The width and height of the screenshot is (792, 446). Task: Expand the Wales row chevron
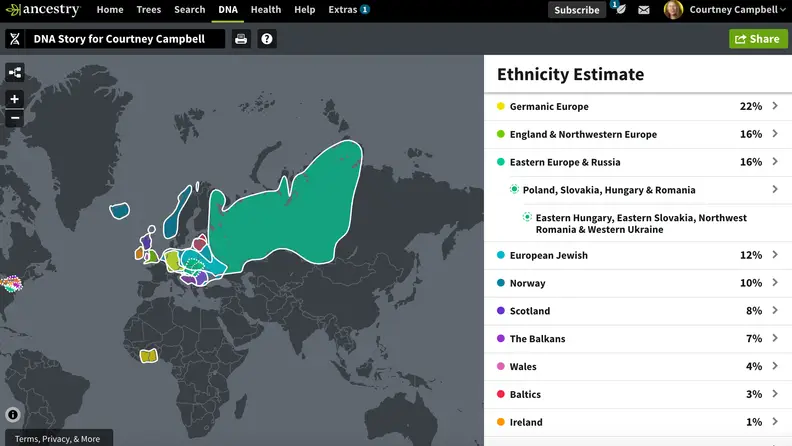pos(775,366)
